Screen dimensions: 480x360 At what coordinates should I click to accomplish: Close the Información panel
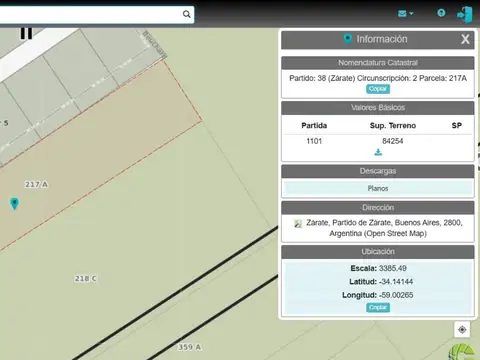tap(465, 39)
